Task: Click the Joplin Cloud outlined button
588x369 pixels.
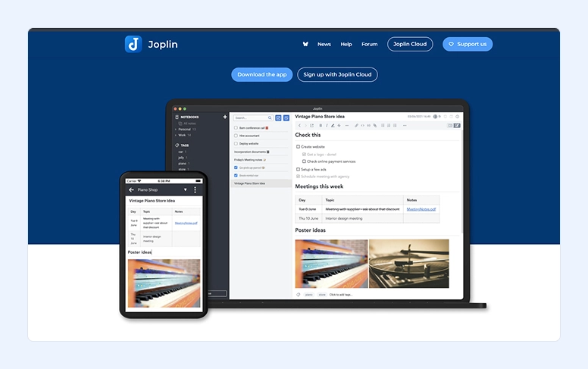Action: [x=410, y=44]
